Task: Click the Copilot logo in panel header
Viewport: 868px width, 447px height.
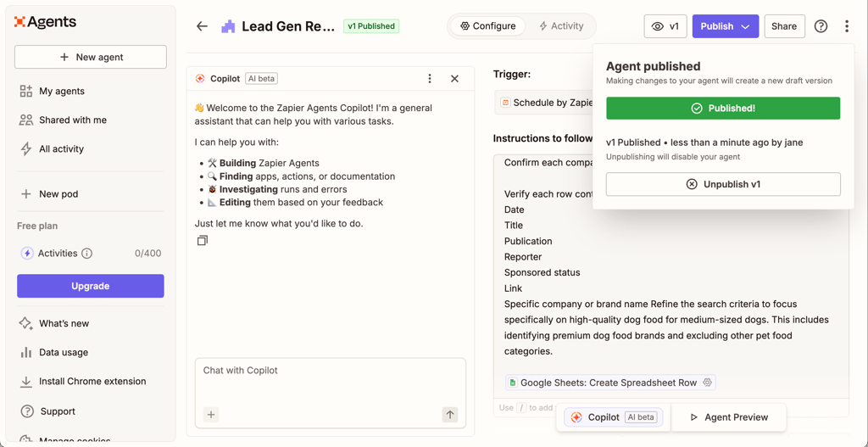Action: point(200,79)
